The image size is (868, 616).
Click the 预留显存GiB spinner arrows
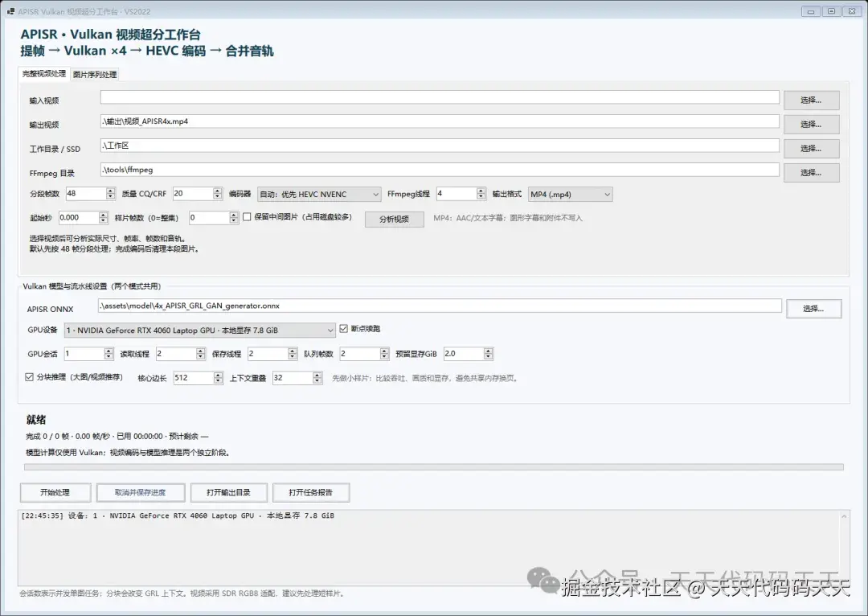pyautogui.click(x=489, y=353)
